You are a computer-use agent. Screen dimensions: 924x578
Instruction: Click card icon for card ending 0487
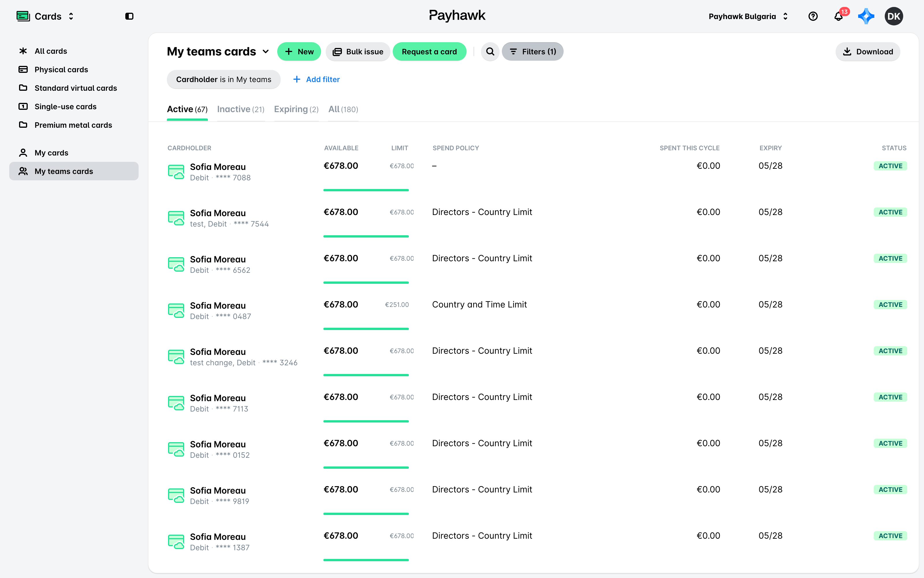(x=176, y=310)
